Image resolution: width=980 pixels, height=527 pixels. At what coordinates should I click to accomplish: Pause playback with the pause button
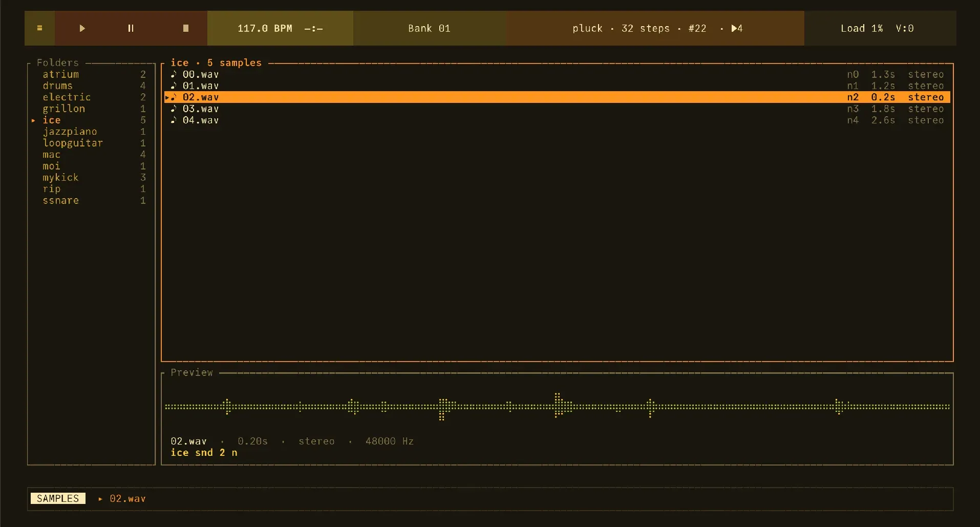[131, 28]
